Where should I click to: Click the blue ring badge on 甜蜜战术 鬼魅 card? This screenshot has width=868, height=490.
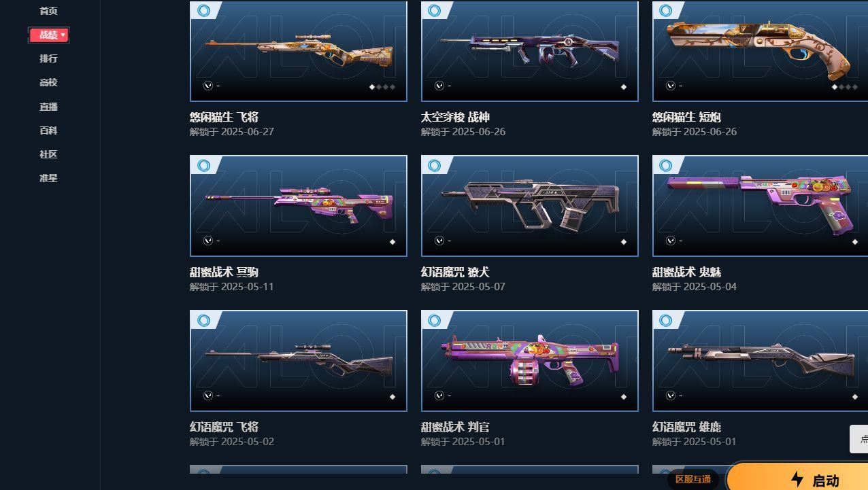pyautogui.click(x=666, y=165)
